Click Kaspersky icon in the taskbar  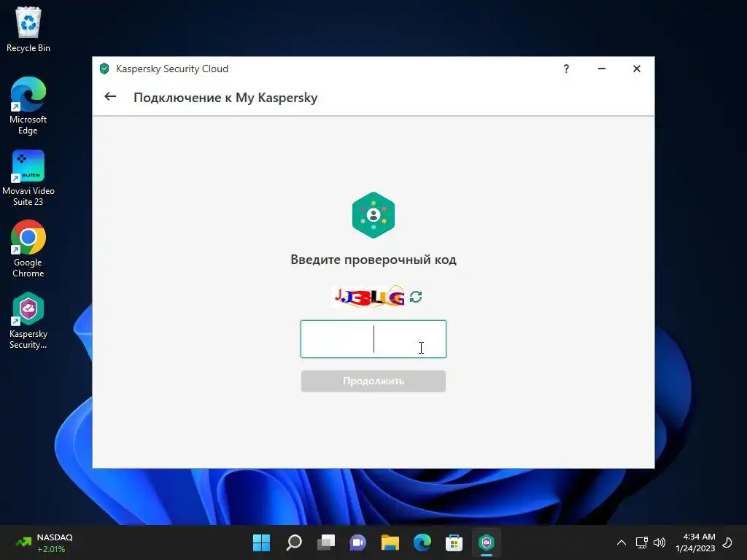tap(487, 542)
